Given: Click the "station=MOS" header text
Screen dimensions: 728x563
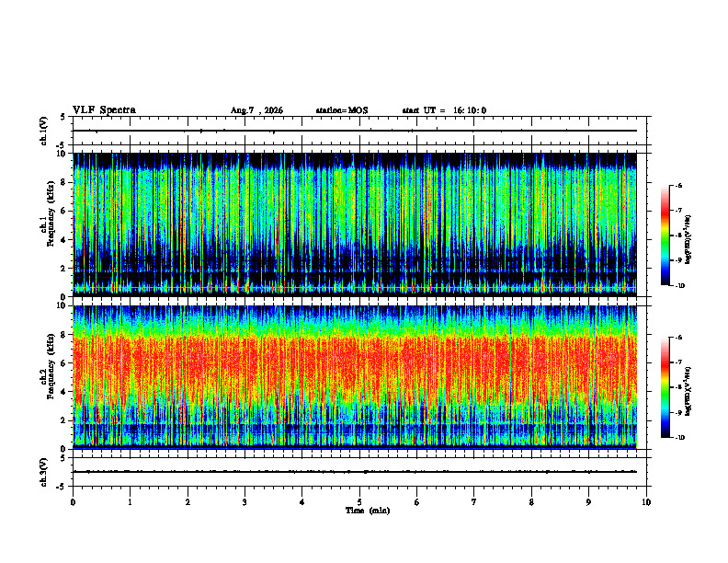Looking at the screenshot, I should pos(342,110).
